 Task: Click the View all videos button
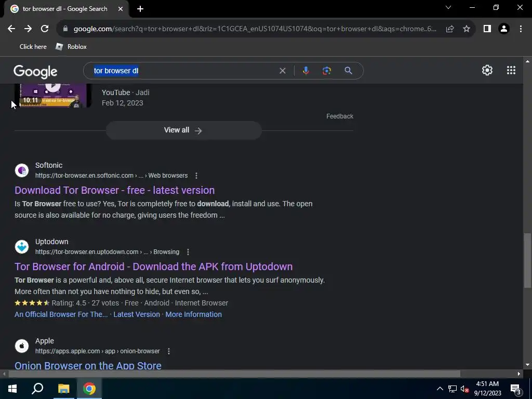pos(183,130)
